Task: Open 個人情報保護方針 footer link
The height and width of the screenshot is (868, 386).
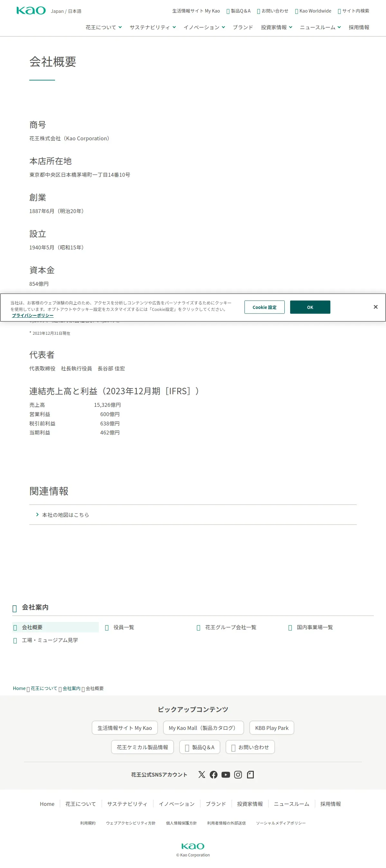Action: pos(181,823)
